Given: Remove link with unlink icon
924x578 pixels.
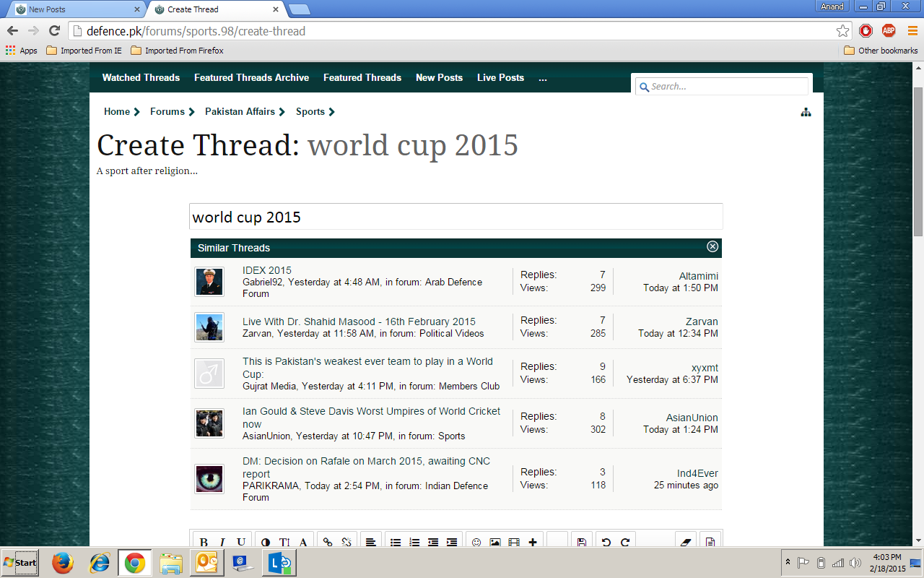Looking at the screenshot, I should tap(346, 542).
